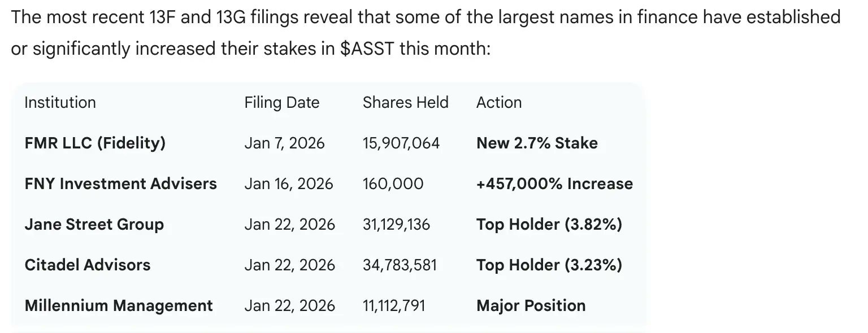
Task: Click the Jan 16, 2026 filing date
Action: click(289, 184)
